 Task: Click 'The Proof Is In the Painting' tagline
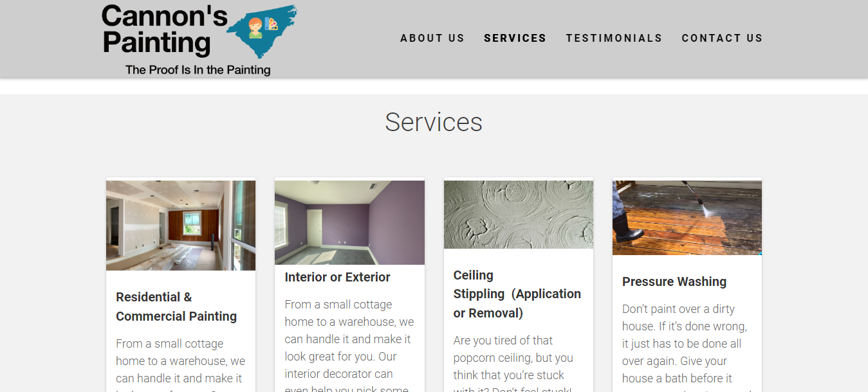pos(198,70)
